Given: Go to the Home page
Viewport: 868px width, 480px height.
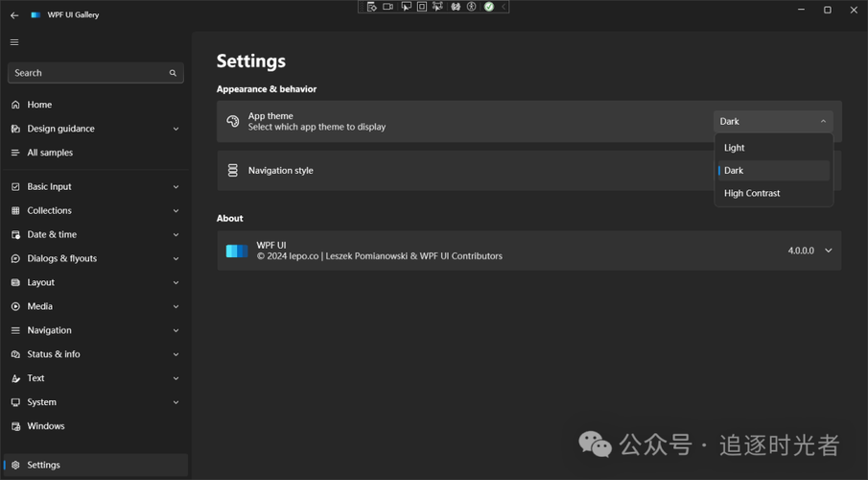Looking at the screenshot, I should [x=40, y=105].
